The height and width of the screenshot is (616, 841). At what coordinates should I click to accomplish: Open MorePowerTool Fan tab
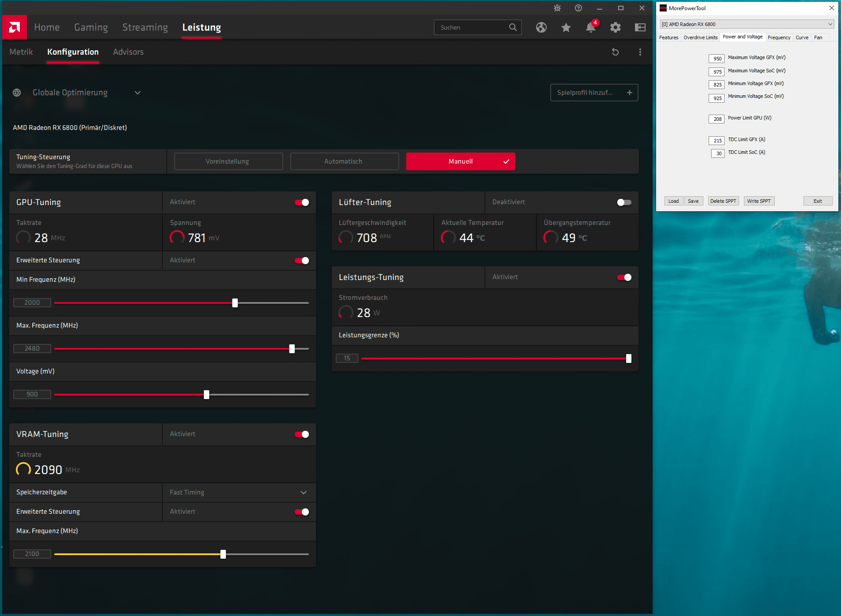(x=818, y=37)
